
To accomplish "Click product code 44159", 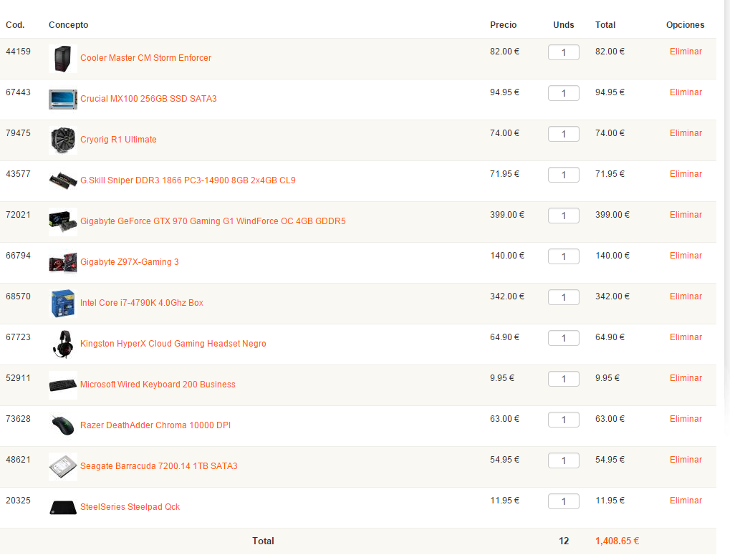I will [x=18, y=52].
